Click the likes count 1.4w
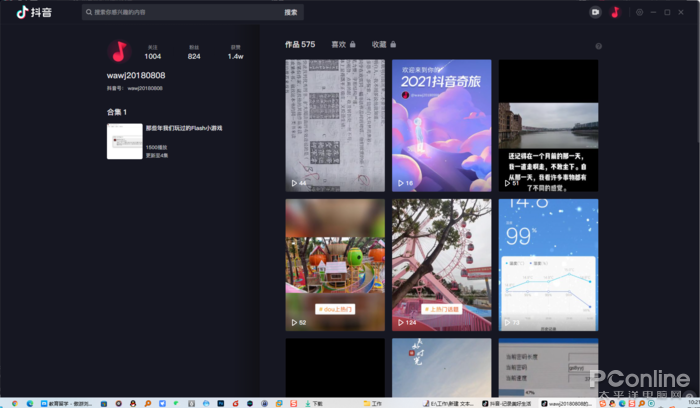The width and height of the screenshot is (700, 408). [235, 53]
